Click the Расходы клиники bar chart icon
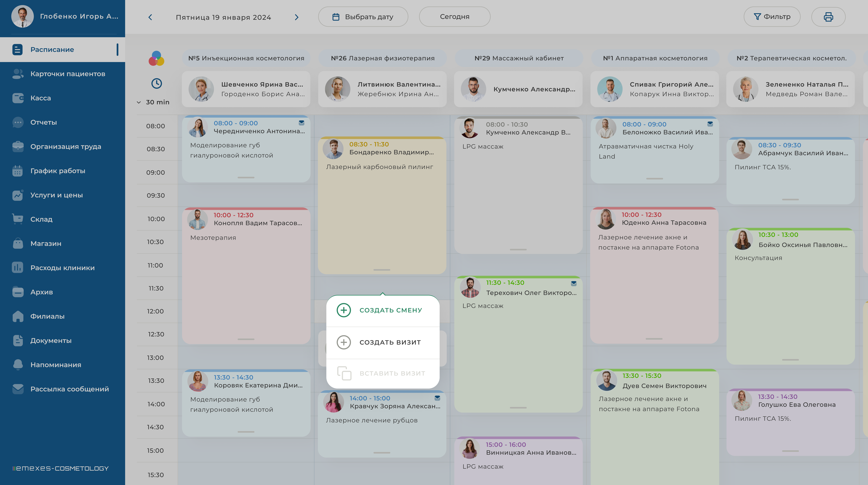Viewport: 868px width, 485px height. [x=17, y=268]
